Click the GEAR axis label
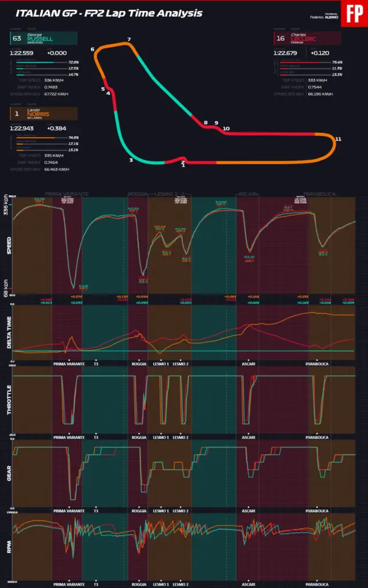Image resolution: width=368 pixels, height=588 pixels. point(8,473)
